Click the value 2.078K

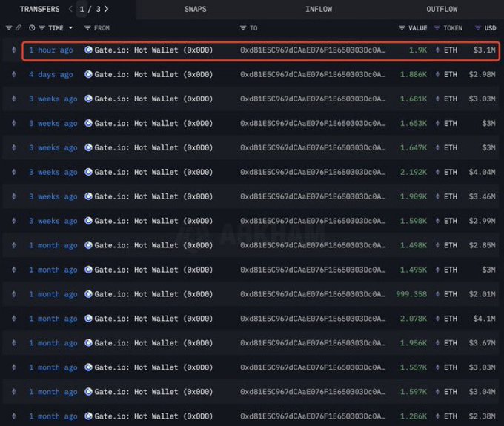pyautogui.click(x=414, y=319)
